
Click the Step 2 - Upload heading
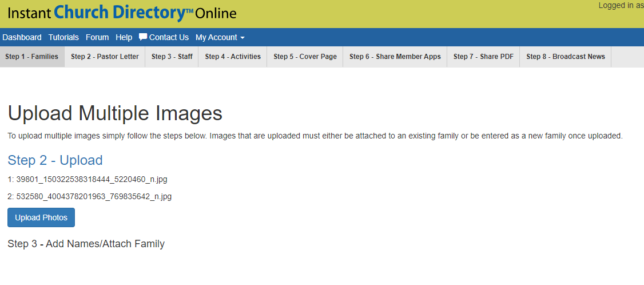pyautogui.click(x=55, y=160)
